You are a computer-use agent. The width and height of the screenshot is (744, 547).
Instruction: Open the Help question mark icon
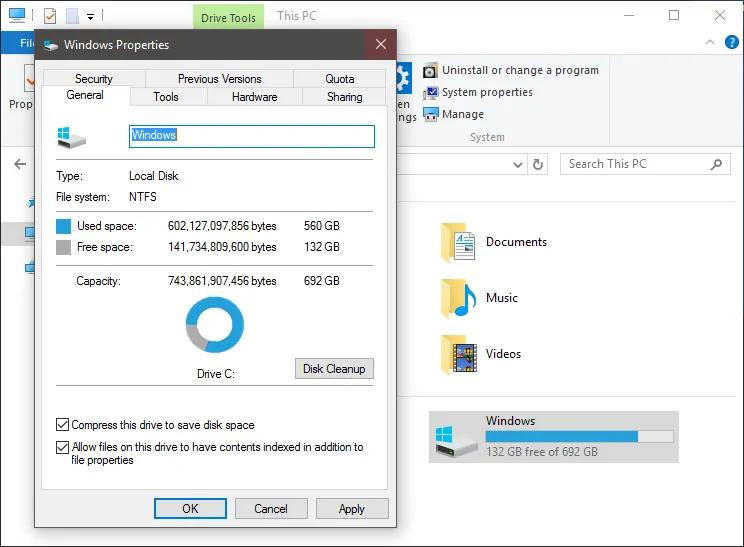tap(731, 42)
